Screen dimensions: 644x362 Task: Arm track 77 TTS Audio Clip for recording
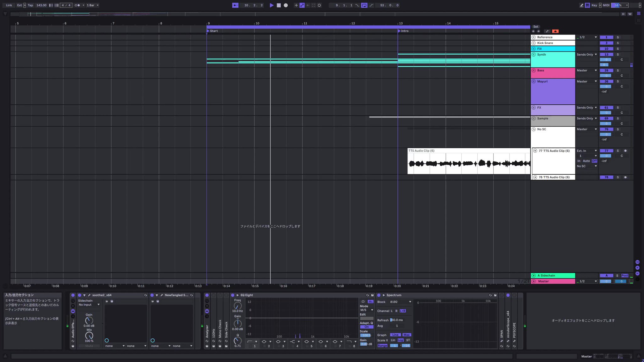click(625, 151)
